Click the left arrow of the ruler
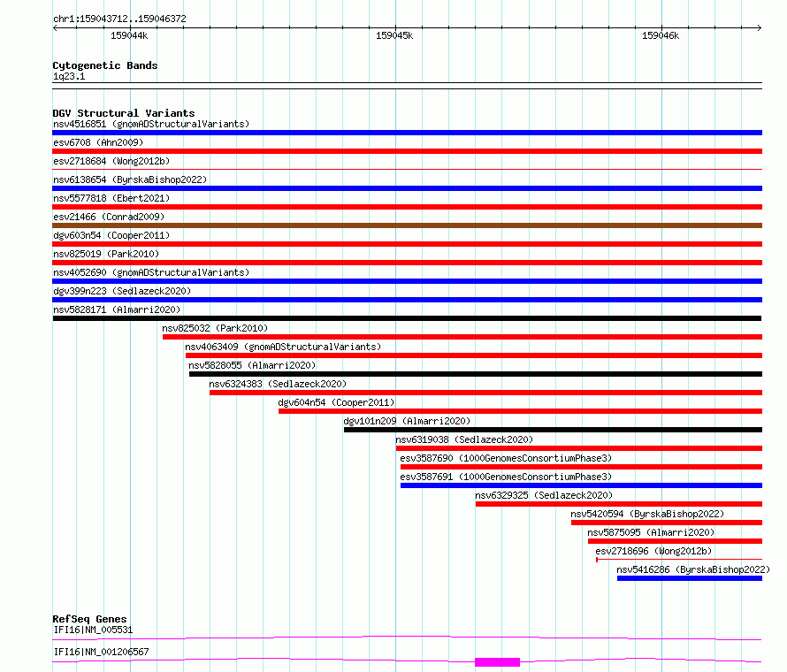 (55, 28)
